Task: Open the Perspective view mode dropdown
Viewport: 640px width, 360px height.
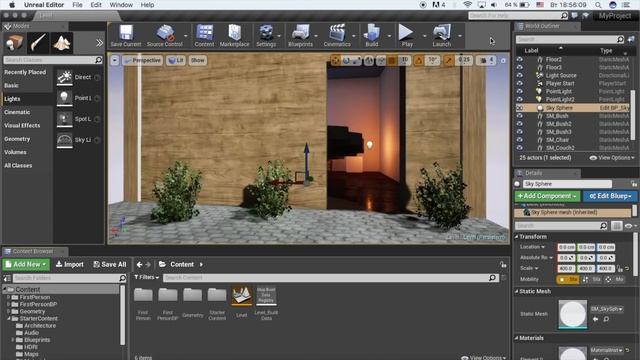Action: pyautogui.click(x=142, y=60)
